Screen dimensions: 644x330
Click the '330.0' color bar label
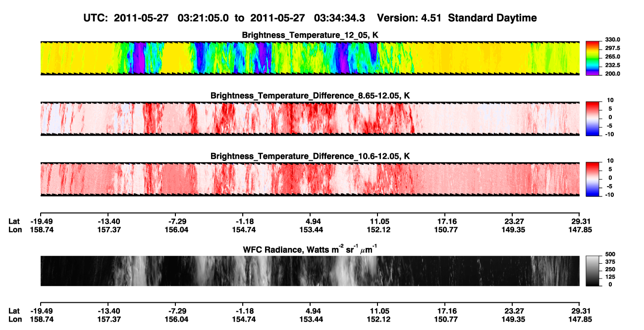612,40
